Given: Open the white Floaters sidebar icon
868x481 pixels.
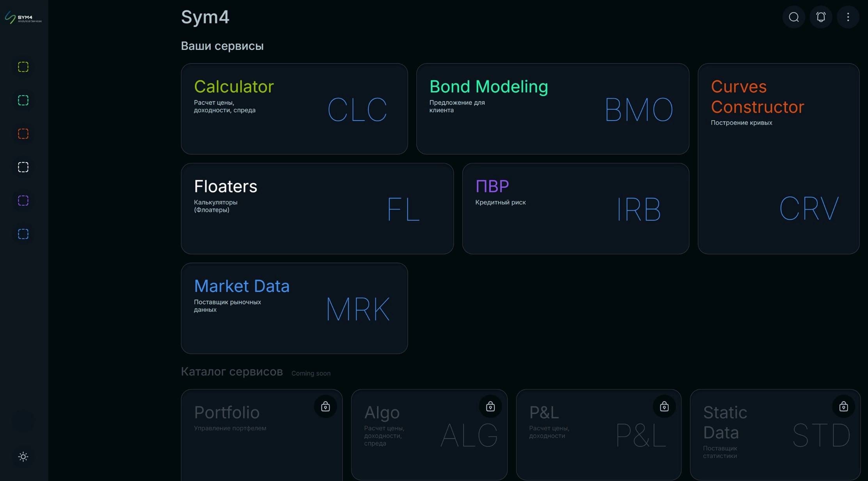Looking at the screenshot, I should [x=23, y=167].
